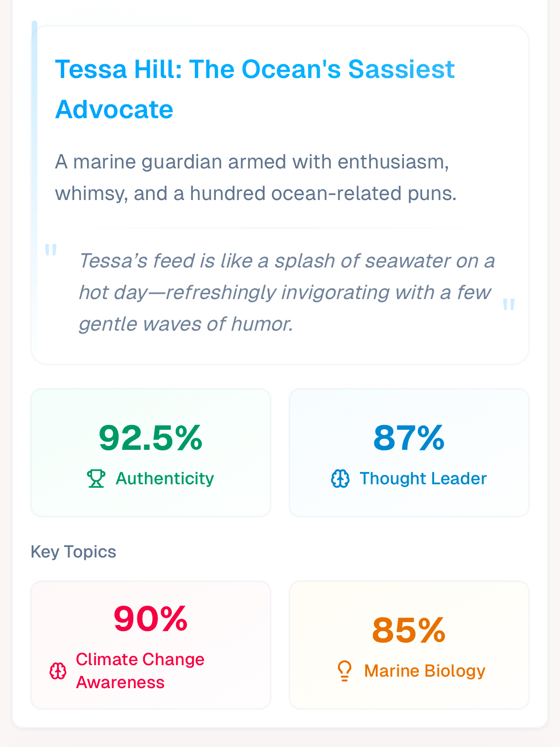
Task: Open the Tessa Hill profile title
Action: coord(255,89)
